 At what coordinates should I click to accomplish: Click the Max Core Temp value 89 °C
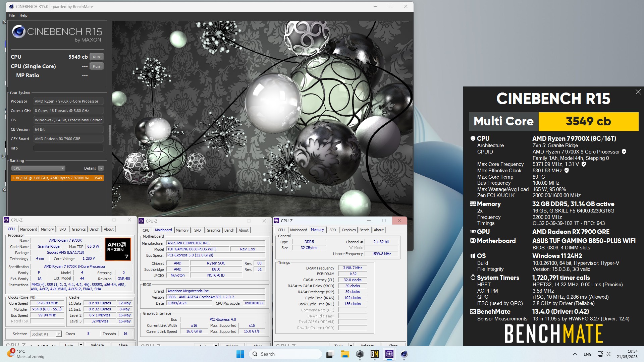(x=539, y=177)
